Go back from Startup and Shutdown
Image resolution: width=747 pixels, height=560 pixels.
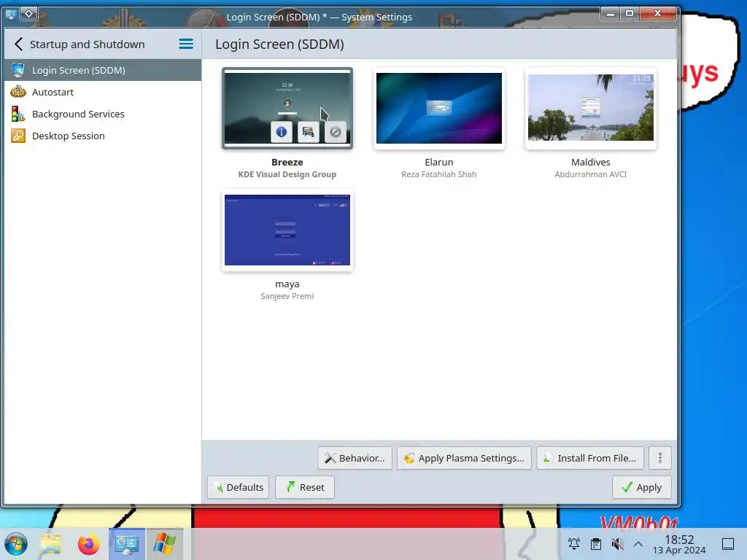[x=18, y=44]
